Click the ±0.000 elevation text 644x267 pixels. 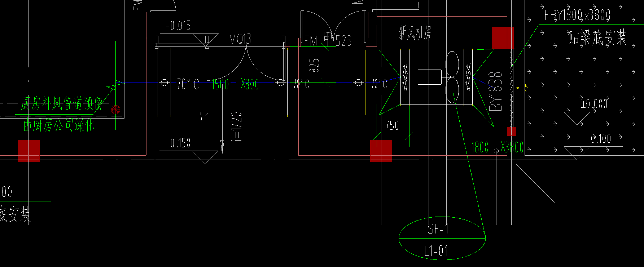[x=595, y=104]
